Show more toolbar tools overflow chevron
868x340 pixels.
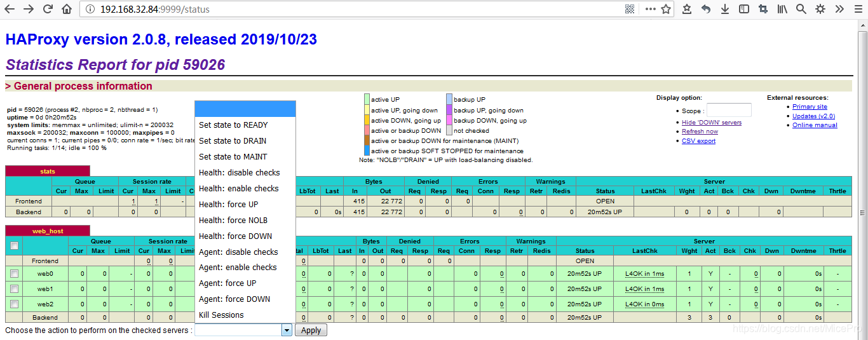[x=839, y=10]
